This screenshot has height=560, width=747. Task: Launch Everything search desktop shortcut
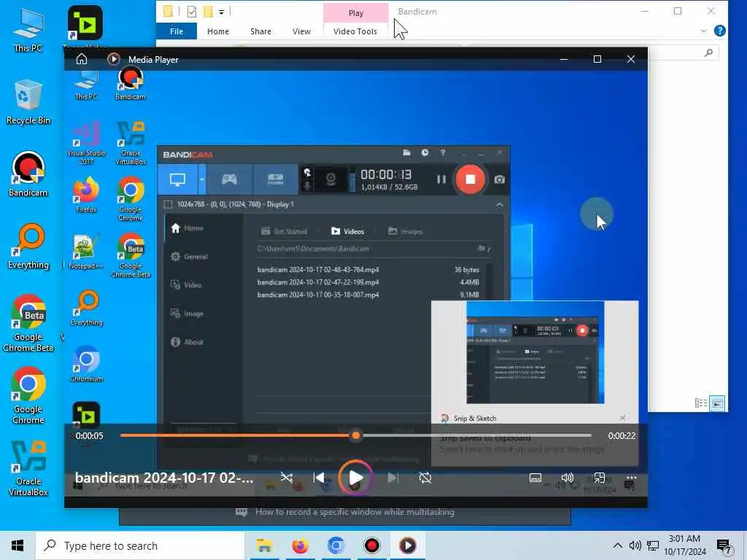[x=28, y=246]
